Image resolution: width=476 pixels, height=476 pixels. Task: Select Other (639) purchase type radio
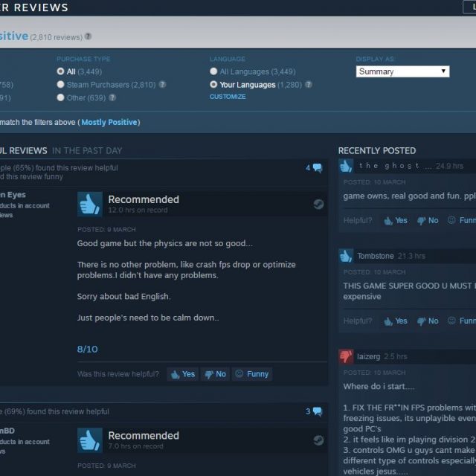click(60, 97)
